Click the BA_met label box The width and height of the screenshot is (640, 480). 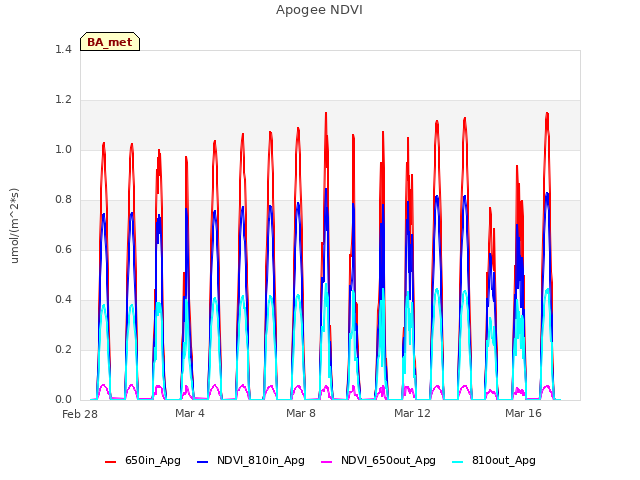click(110, 42)
